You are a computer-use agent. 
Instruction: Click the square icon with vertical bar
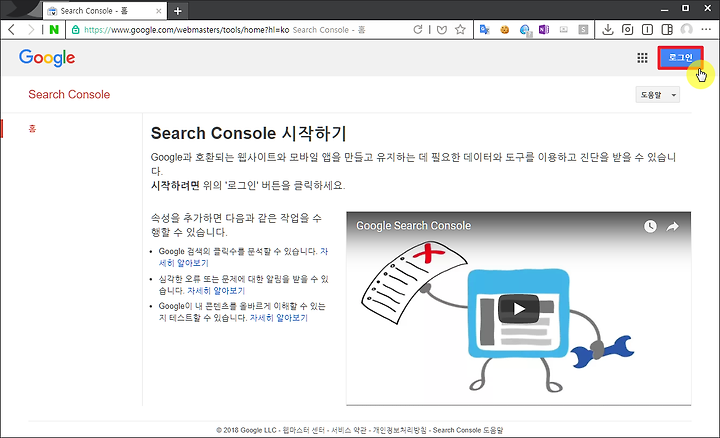[x=647, y=30]
